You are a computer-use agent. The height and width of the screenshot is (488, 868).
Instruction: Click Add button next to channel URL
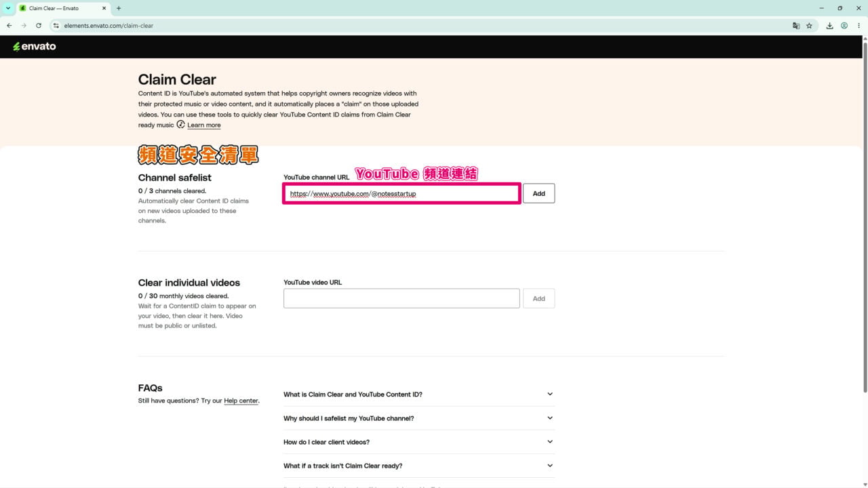pos(538,193)
